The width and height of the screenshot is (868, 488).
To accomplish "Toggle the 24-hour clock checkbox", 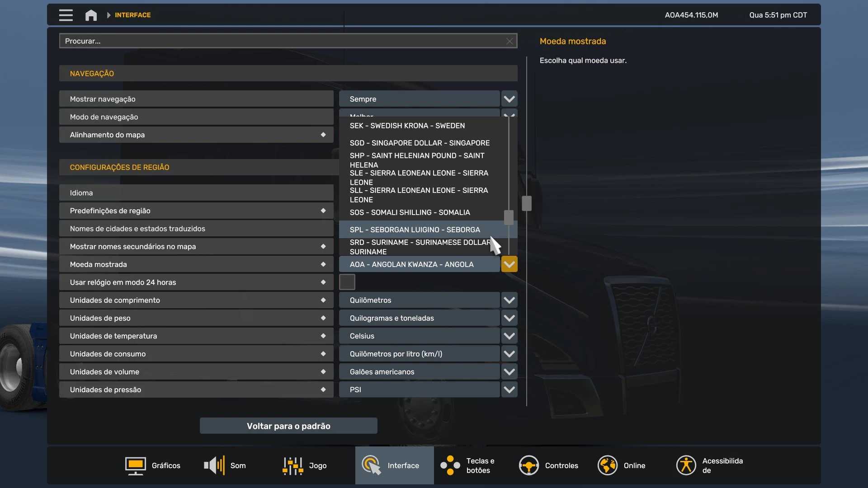I will pos(347,282).
